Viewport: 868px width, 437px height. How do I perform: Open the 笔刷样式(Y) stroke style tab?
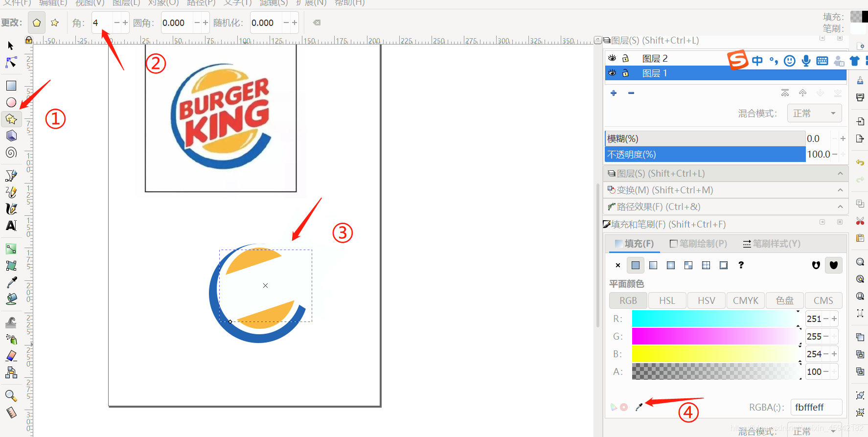[772, 243]
